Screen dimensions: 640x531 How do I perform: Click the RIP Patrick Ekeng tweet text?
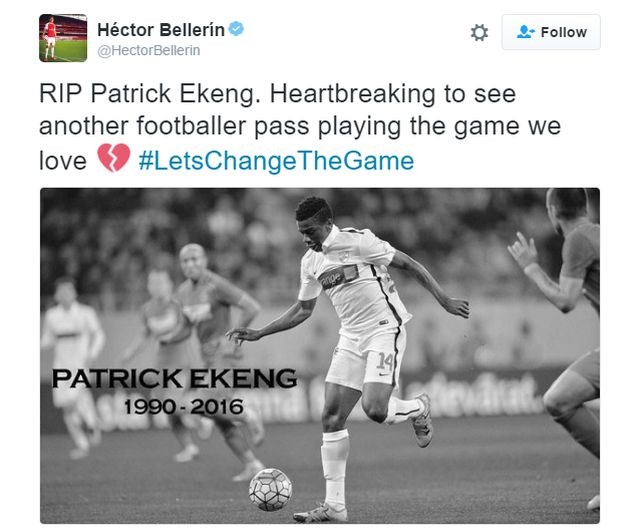[x=300, y=127]
